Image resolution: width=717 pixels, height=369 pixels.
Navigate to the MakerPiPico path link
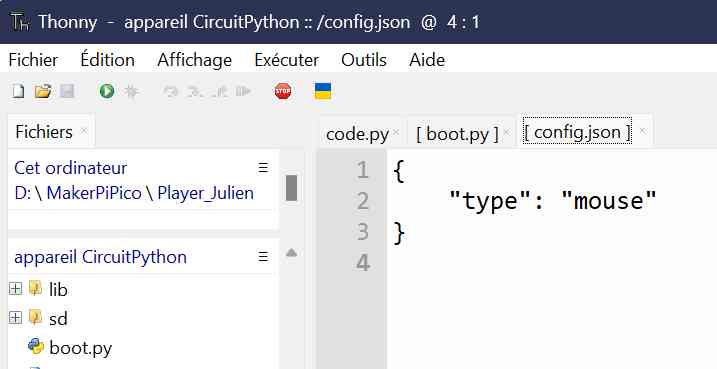point(94,193)
